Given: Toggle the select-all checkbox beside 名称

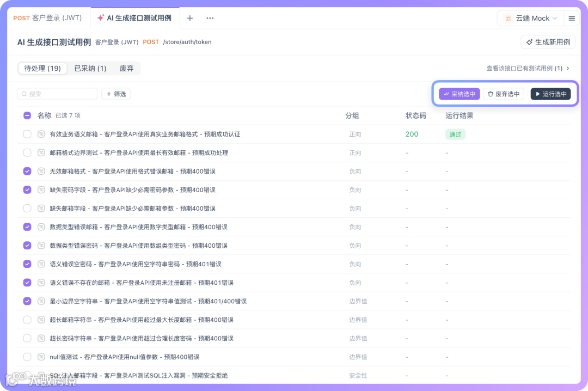Looking at the screenshot, I should [x=27, y=115].
